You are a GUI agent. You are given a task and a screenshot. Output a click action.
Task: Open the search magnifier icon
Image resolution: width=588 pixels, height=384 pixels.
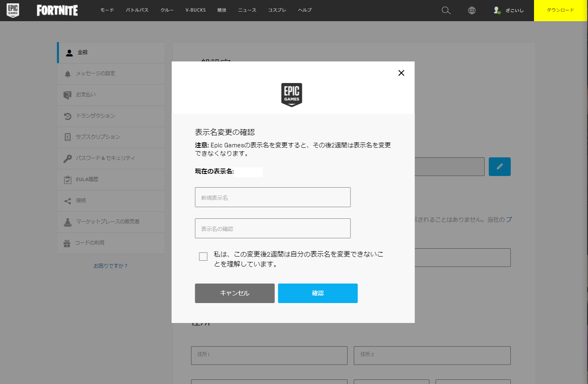[x=446, y=10]
